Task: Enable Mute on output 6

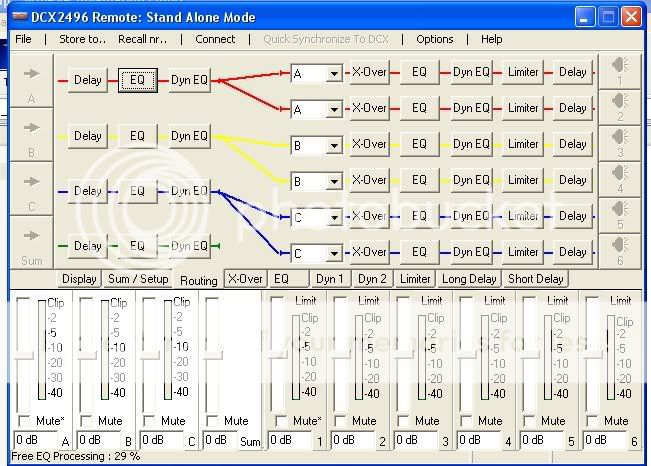Action: click(593, 421)
